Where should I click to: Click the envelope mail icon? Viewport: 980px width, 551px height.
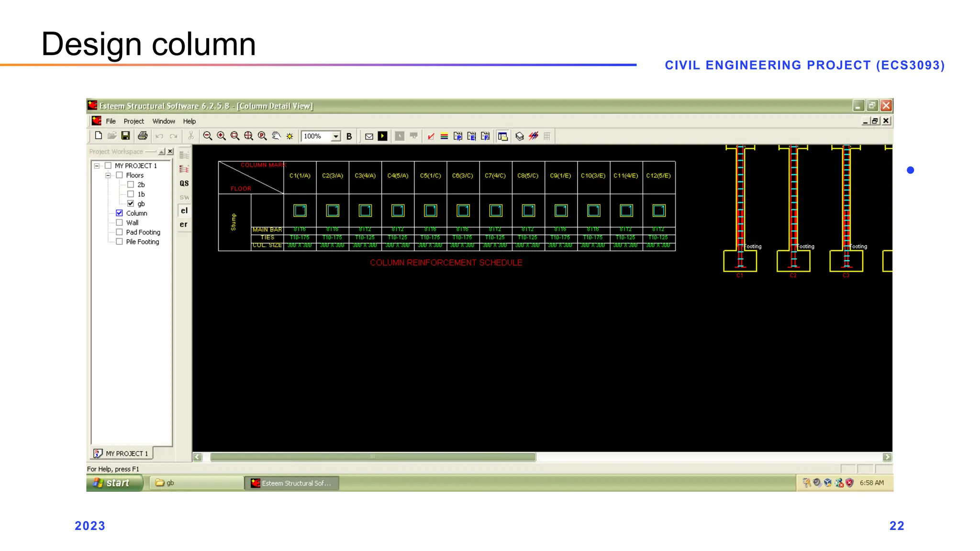(369, 136)
